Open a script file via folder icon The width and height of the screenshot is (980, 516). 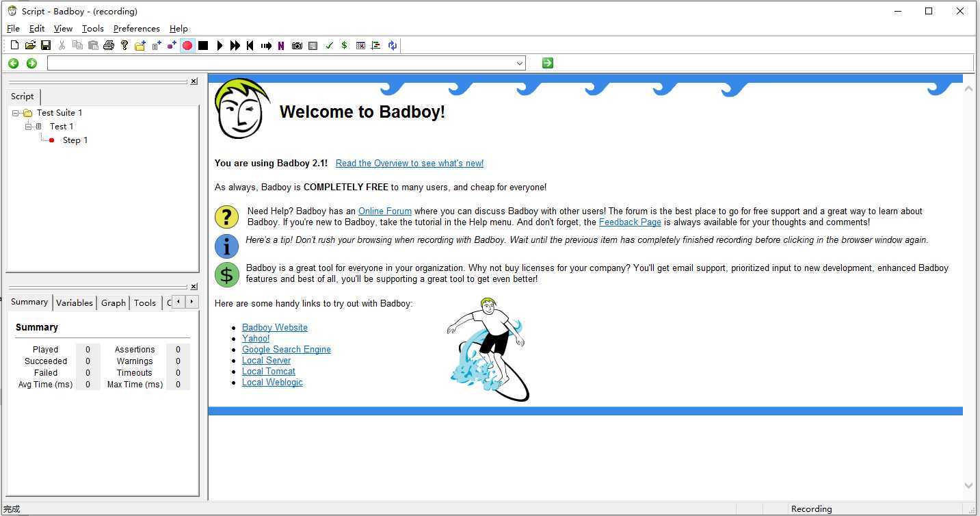pyautogui.click(x=30, y=45)
